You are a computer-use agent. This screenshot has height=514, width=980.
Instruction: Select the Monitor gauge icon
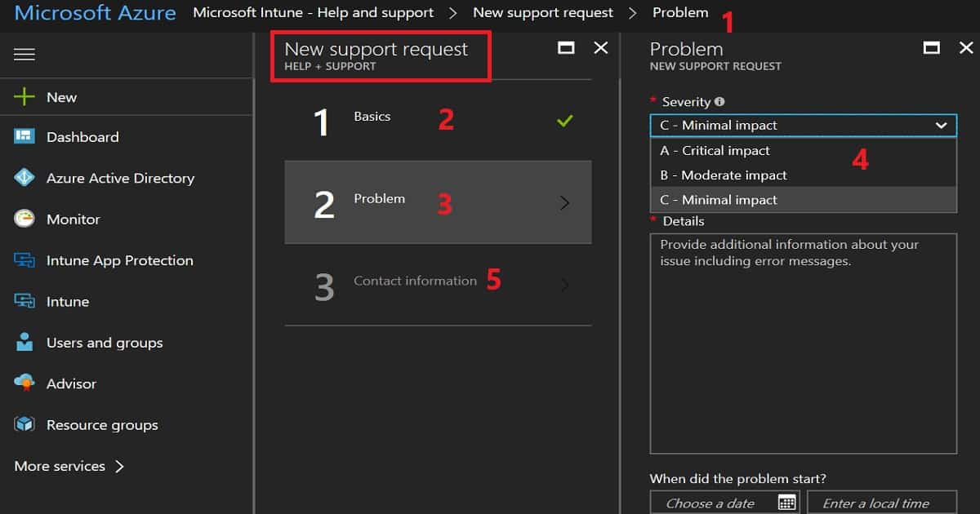pos(24,219)
